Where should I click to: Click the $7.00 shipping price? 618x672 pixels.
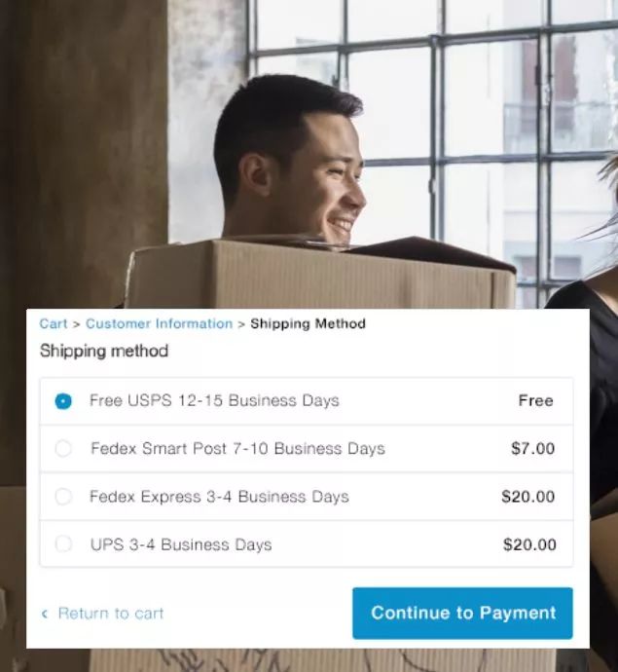[x=532, y=449]
